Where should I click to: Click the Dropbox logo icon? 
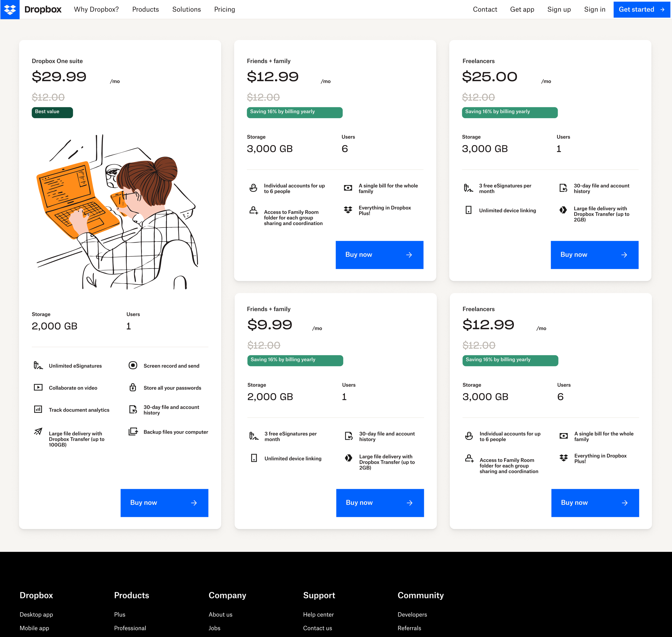(10, 9)
